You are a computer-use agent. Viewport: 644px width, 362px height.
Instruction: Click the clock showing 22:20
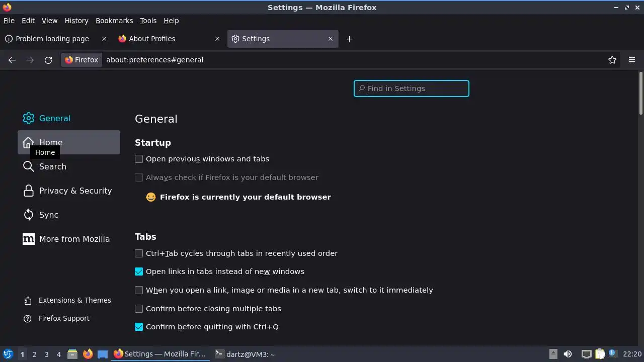click(x=632, y=354)
